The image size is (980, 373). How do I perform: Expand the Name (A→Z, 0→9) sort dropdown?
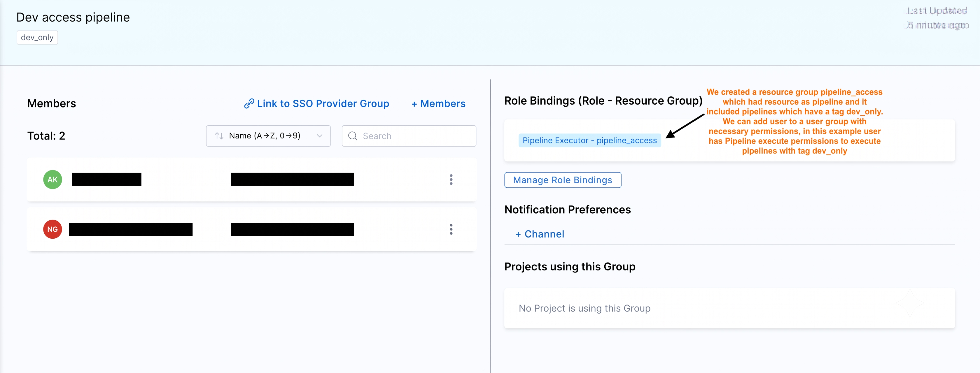[268, 136]
